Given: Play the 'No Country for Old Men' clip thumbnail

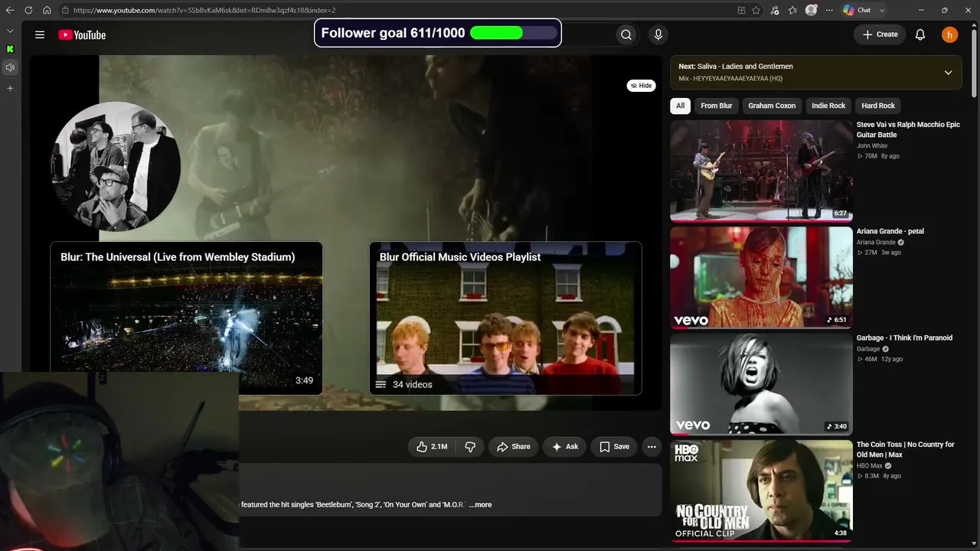Looking at the screenshot, I should click(x=761, y=491).
